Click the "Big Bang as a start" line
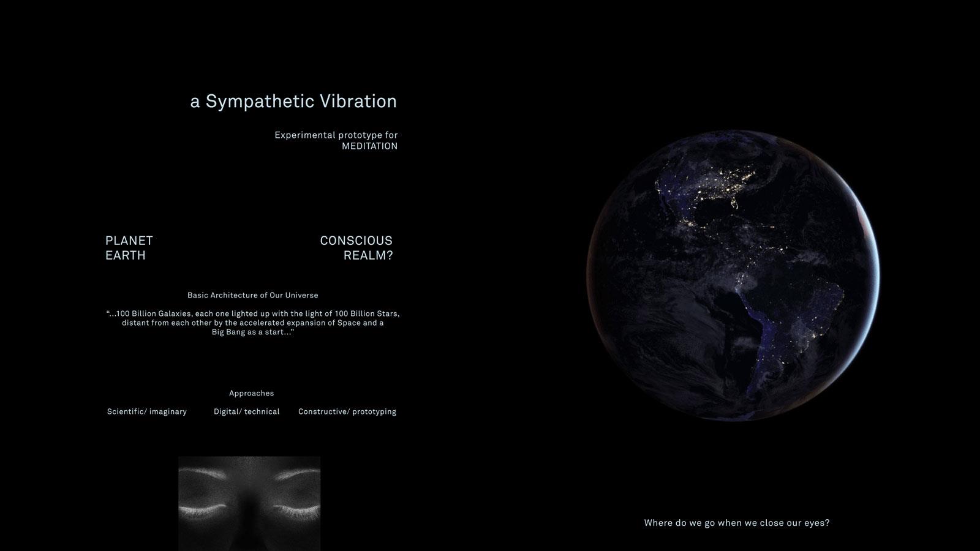The width and height of the screenshot is (980, 551). (252, 332)
